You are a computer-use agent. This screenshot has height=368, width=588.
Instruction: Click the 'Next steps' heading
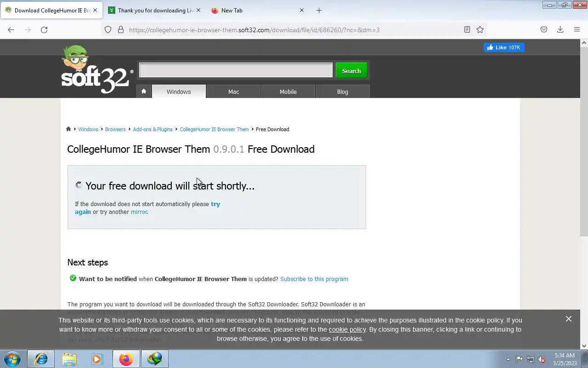coord(87,262)
